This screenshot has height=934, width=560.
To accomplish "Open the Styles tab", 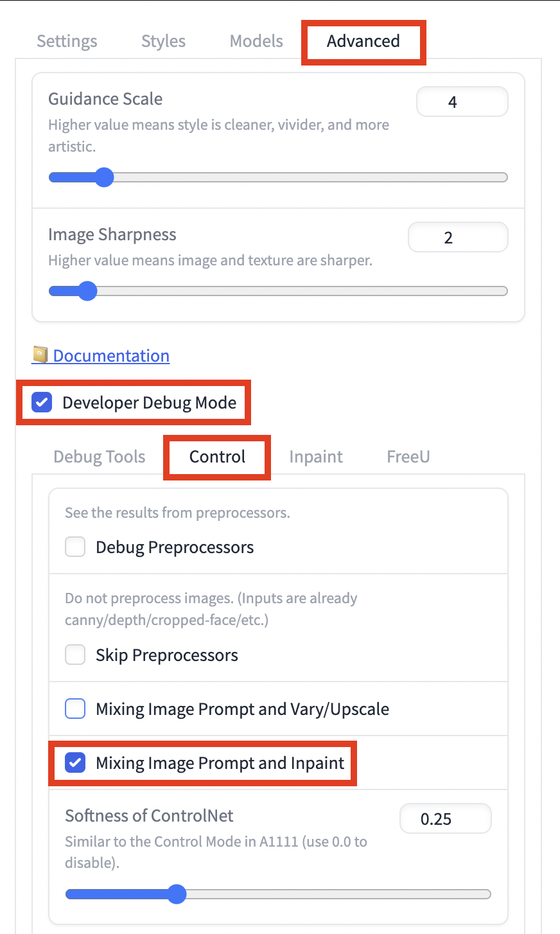I will [163, 41].
